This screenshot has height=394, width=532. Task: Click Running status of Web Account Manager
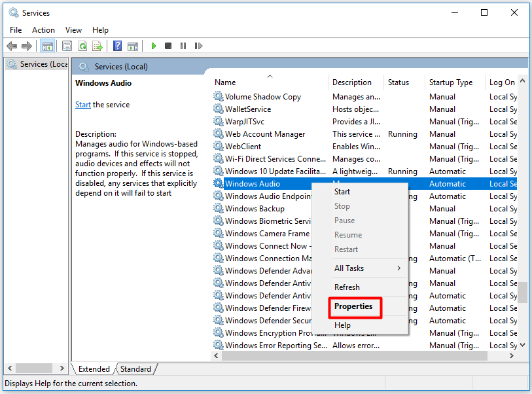tap(402, 134)
